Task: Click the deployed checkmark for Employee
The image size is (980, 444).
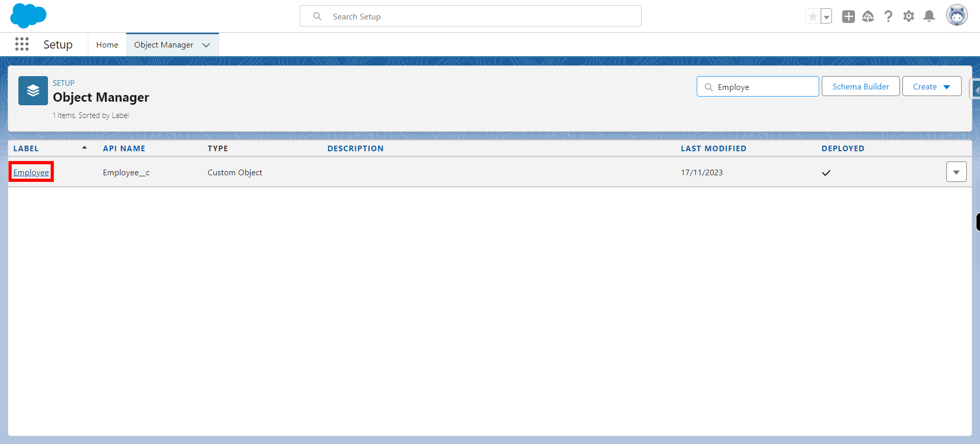Action: 826,173
